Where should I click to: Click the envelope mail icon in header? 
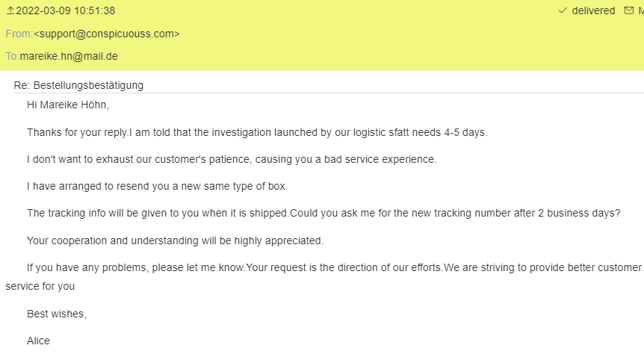(x=628, y=11)
